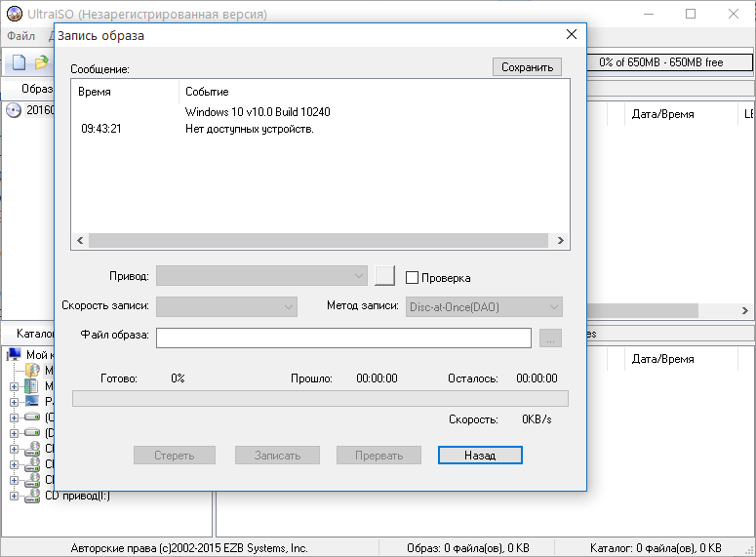This screenshot has height=557, width=756.
Task: Click the New blank-page toolbar icon
Action: (x=19, y=62)
